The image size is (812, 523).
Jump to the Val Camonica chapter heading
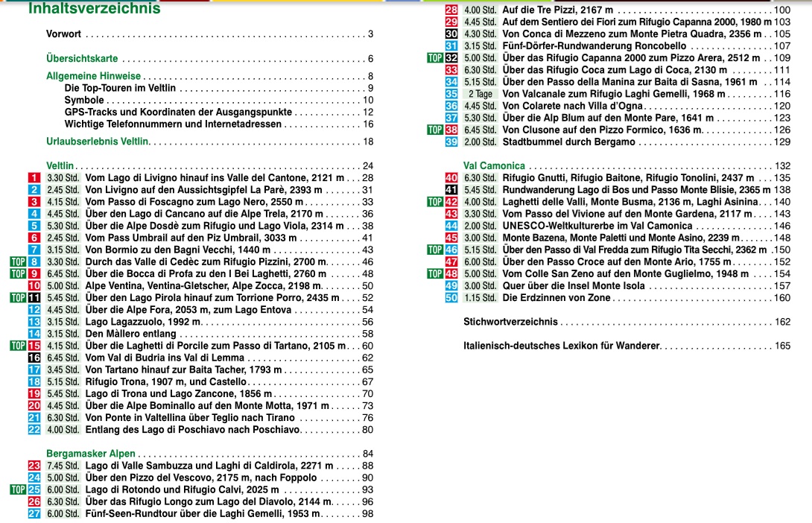point(494,165)
